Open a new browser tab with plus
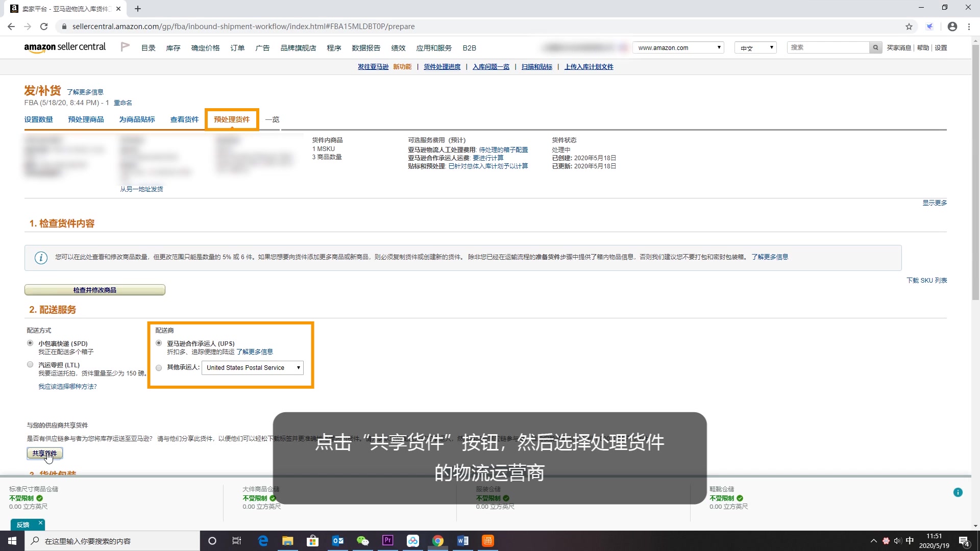The image size is (980, 551). coord(138,9)
